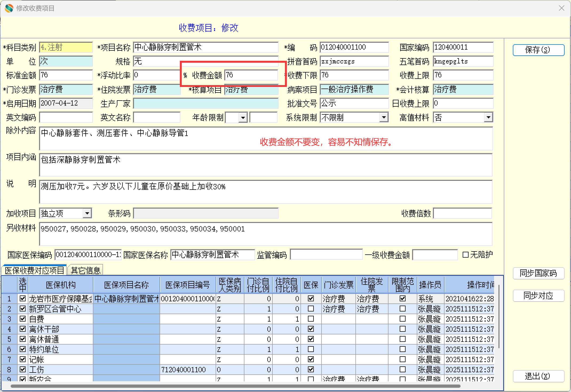Toggle the 无陪护 checkbox
The height and width of the screenshot is (392, 571).
pos(465,255)
